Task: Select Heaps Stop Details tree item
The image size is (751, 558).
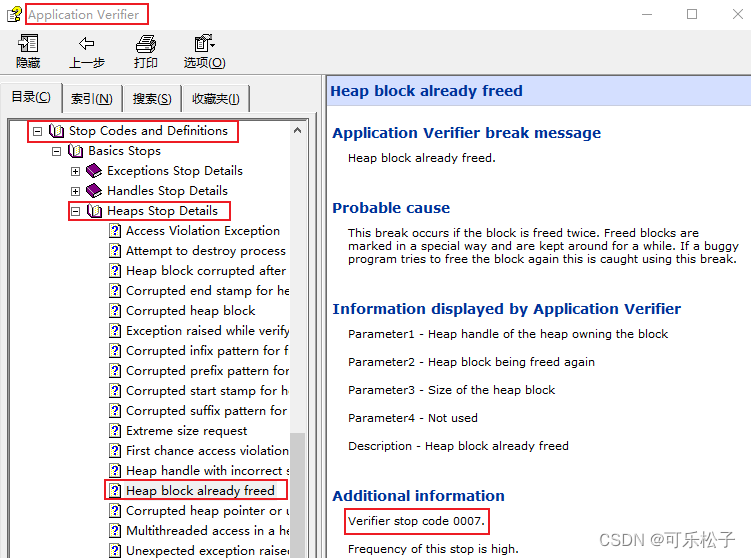Action: (x=162, y=211)
